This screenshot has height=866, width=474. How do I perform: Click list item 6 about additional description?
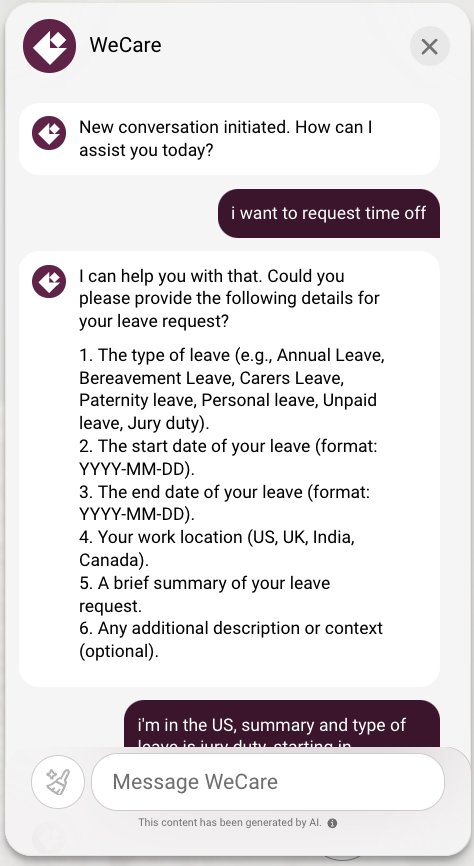coord(231,640)
